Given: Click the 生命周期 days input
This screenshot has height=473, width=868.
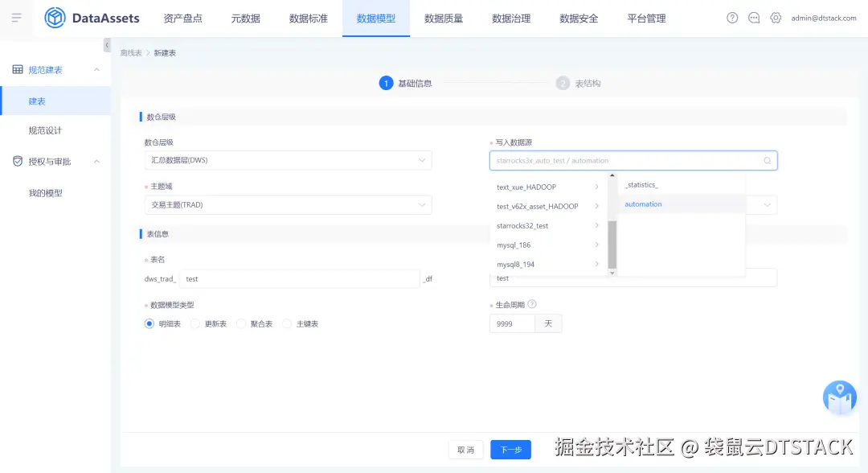Looking at the screenshot, I should pyautogui.click(x=512, y=323).
